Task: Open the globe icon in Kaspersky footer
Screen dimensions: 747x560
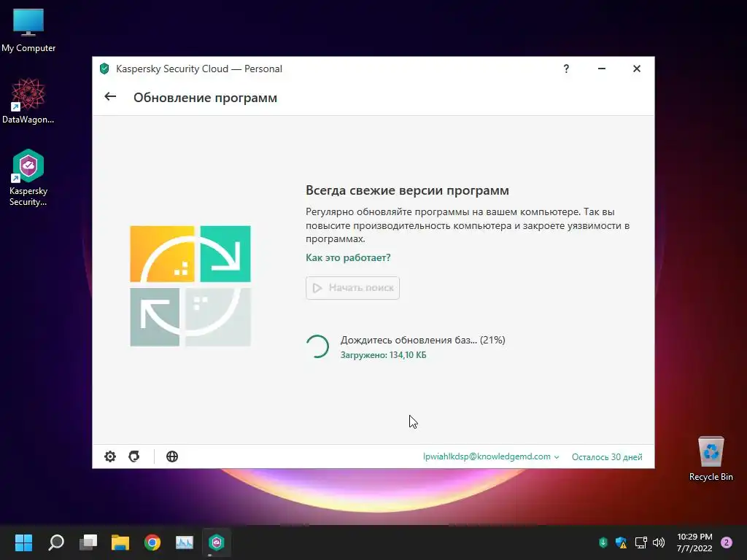Action: (x=172, y=456)
